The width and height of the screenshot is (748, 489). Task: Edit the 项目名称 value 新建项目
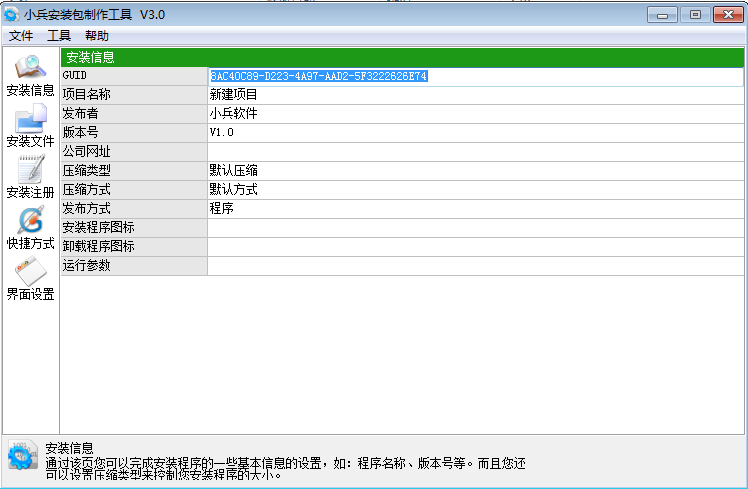point(474,95)
